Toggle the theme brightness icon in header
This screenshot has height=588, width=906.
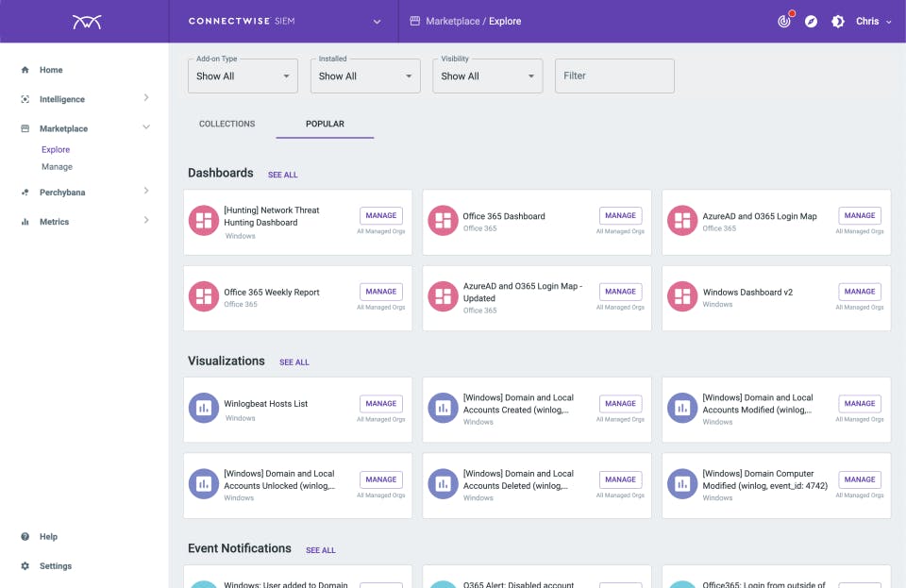click(x=838, y=22)
